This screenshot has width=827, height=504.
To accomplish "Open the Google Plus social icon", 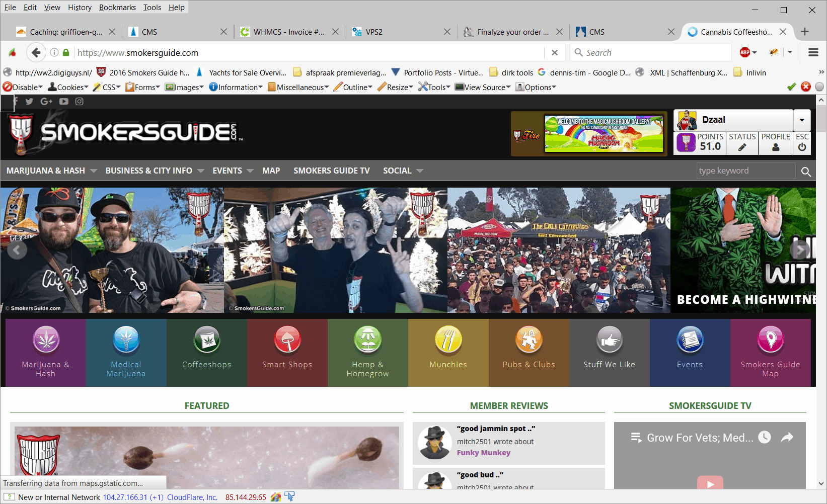I will 46,101.
